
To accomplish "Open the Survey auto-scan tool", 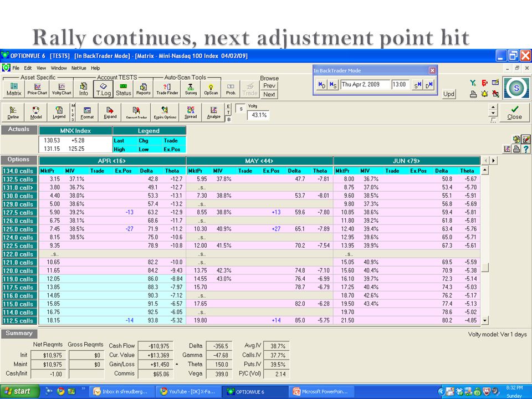I will coord(191,89).
